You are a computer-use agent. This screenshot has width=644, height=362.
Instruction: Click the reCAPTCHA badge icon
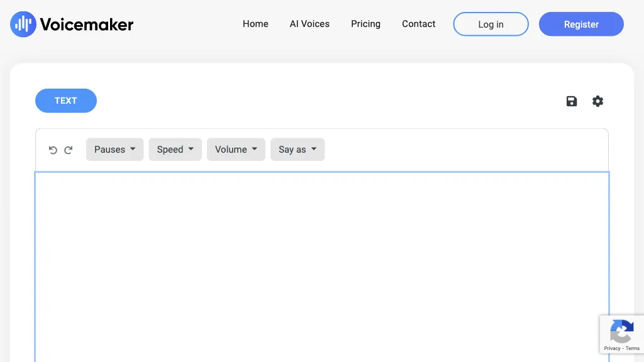(621, 331)
